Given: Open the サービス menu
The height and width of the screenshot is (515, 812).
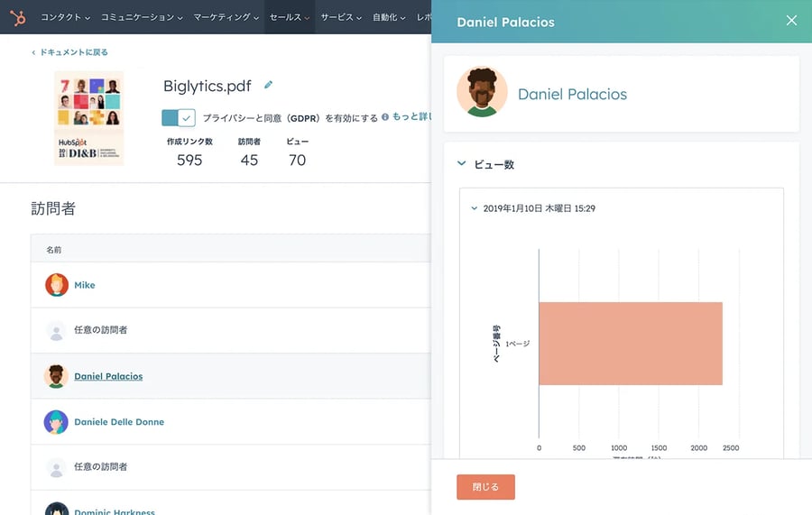Looking at the screenshot, I should coord(341,17).
